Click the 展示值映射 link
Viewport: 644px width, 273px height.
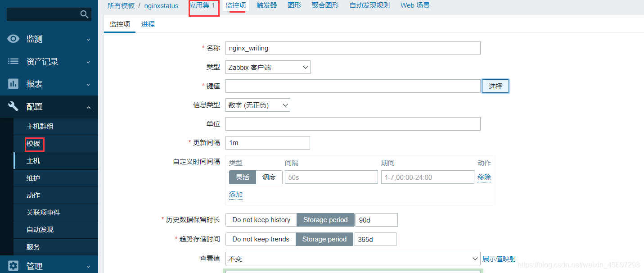point(499,259)
